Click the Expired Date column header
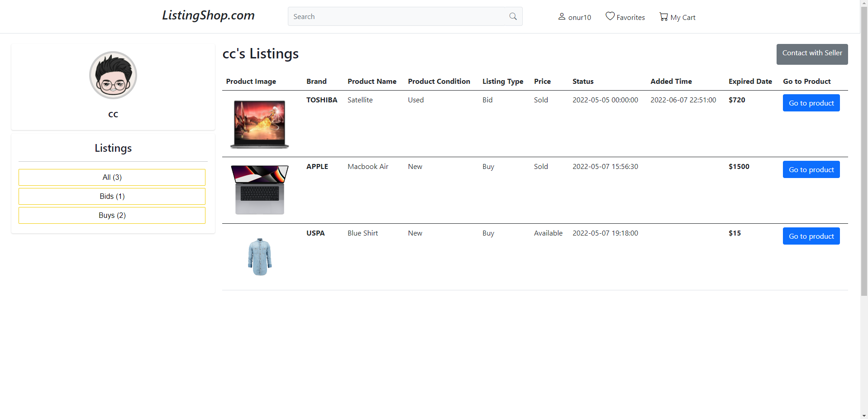Screen dimensions: 868x419 coord(750,81)
